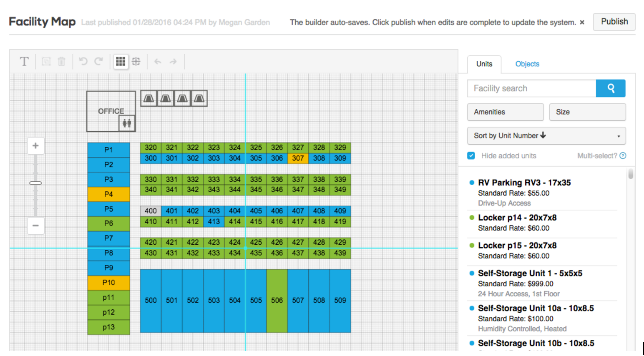Screen dimensions: 644x356
Task: Select parking space P10 on map
Action: click(x=108, y=283)
